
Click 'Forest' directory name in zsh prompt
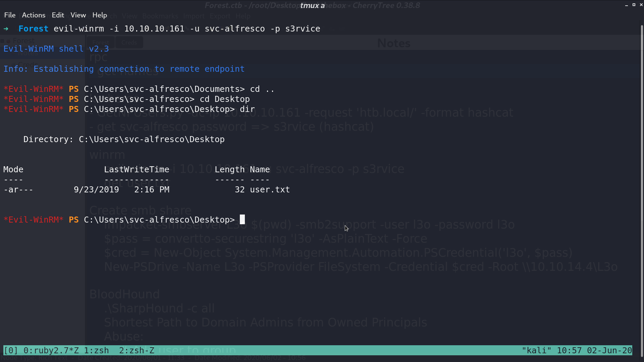[33, 29]
